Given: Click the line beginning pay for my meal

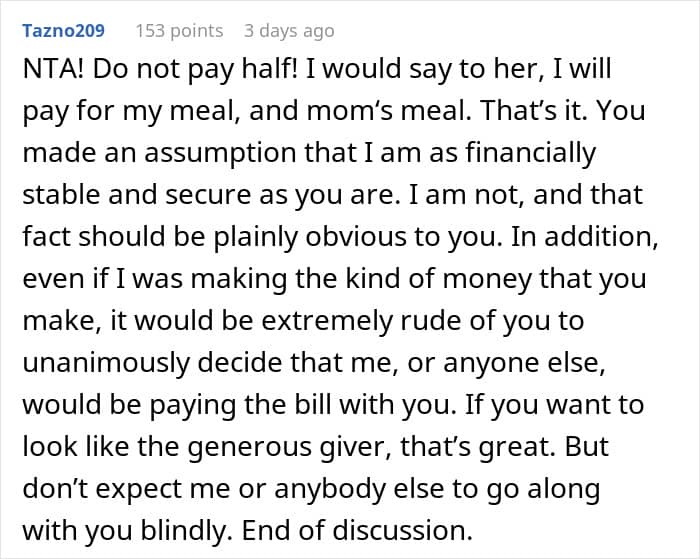Looking at the screenshot, I should coord(334,111).
